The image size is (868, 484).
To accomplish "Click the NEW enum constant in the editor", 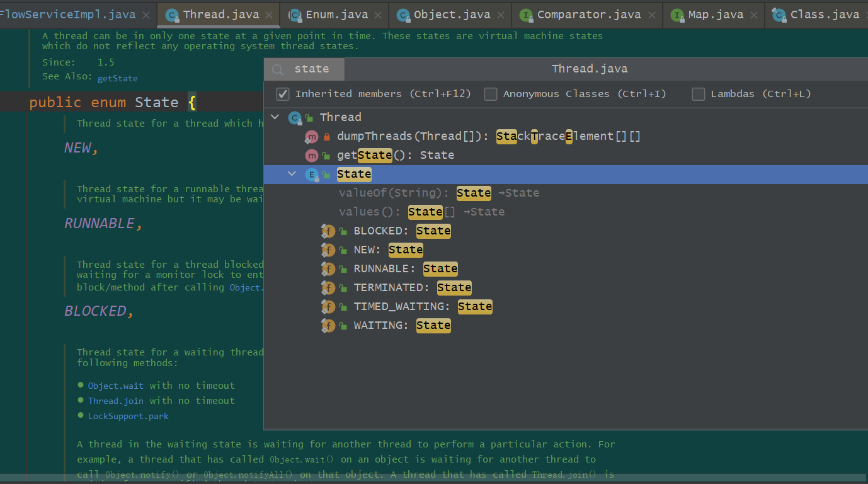I will click(x=77, y=148).
